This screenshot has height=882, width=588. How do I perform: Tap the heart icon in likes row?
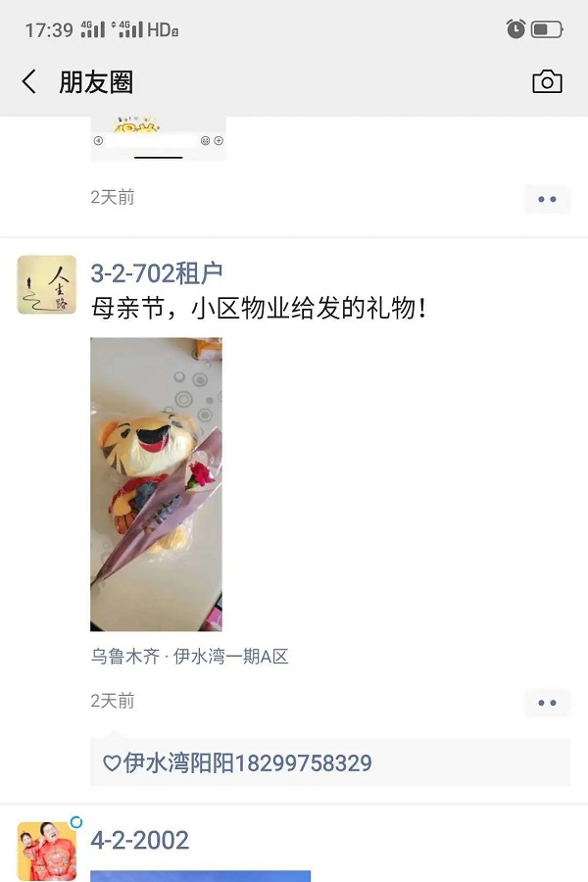(x=112, y=763)
